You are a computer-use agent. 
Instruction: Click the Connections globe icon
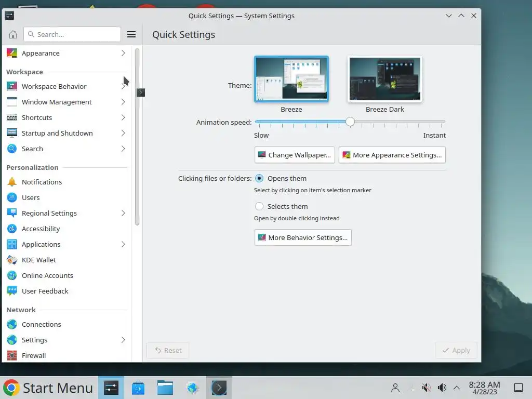tap(12, 324)
